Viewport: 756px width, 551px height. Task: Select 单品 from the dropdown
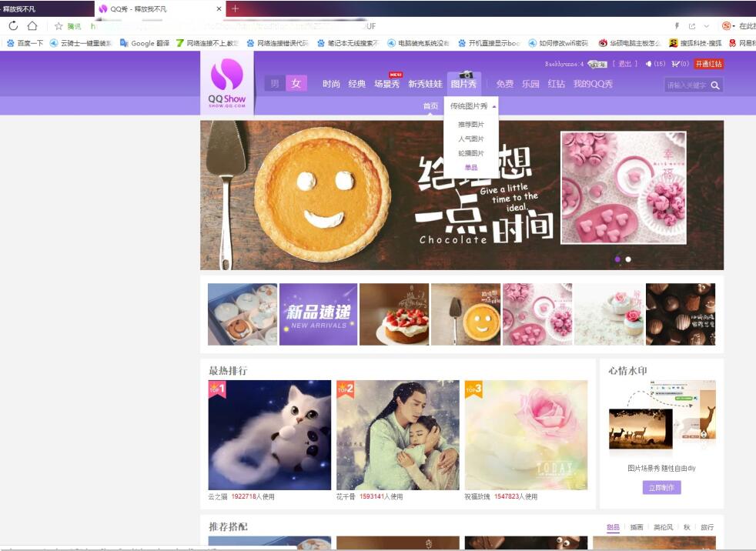coord(471,167)
